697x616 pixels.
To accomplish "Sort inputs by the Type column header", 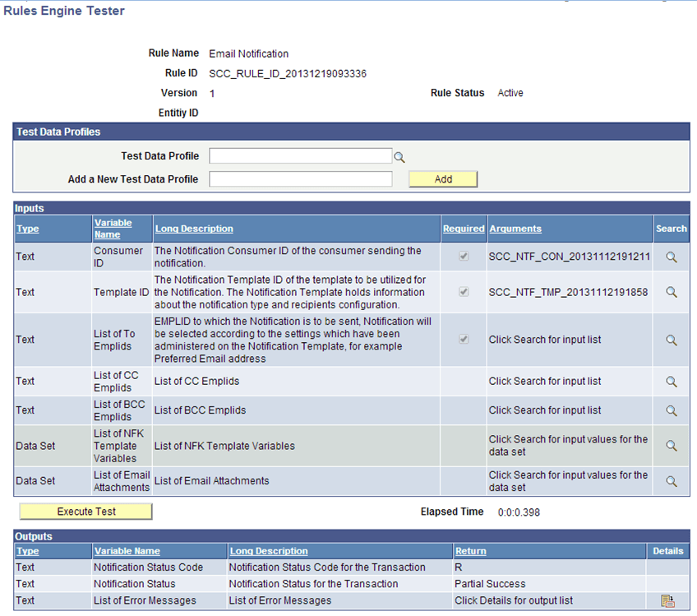I will pos(27,229).
